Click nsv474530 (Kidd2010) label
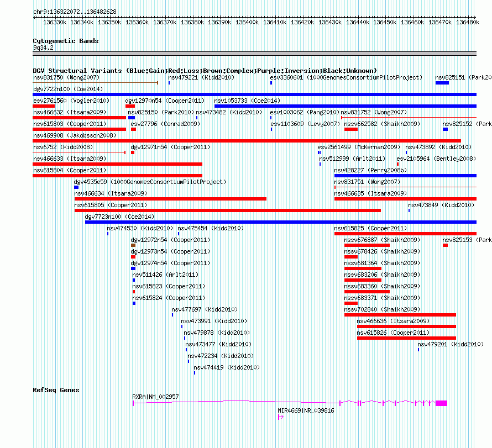This screenshot has width=492, height=448. click(140, 228)
